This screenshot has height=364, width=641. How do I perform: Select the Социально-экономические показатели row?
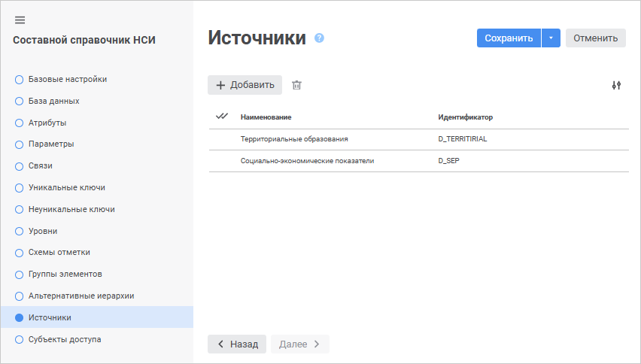tap(307, 161)
